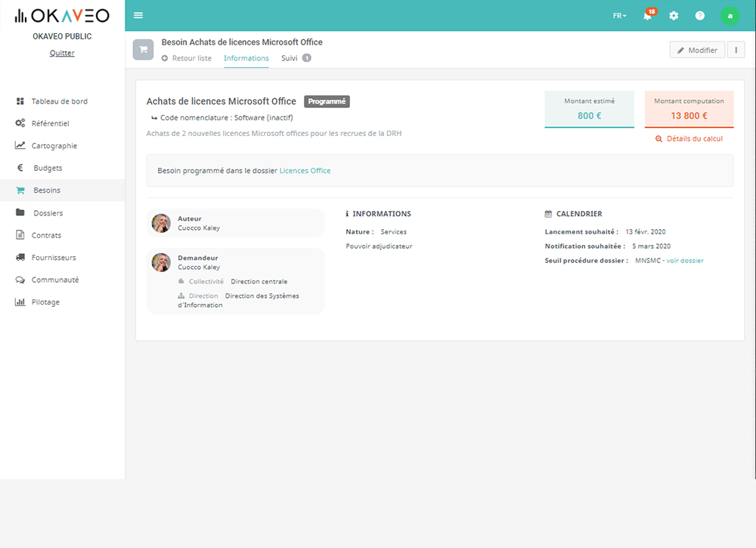Open Budgets menu entry
This screenshot has width=756, height=548.
click(62, 168)
